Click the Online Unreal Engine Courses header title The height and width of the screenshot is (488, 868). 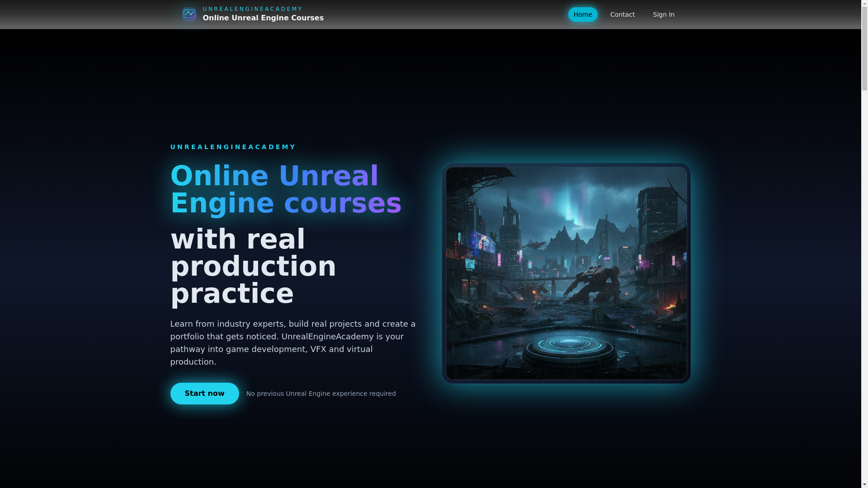(x=263, y=18)
